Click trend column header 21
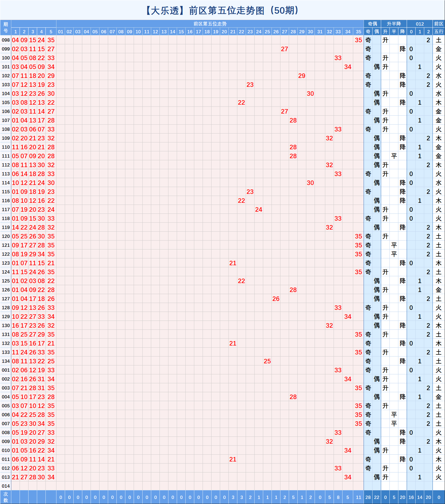 tap(233, 32)
